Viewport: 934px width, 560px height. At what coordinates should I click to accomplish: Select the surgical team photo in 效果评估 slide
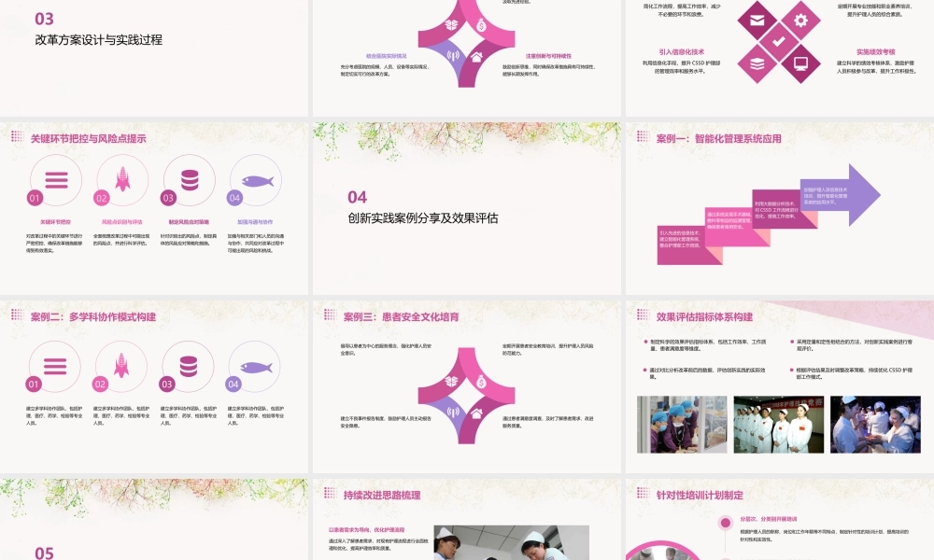click(682, 425)
